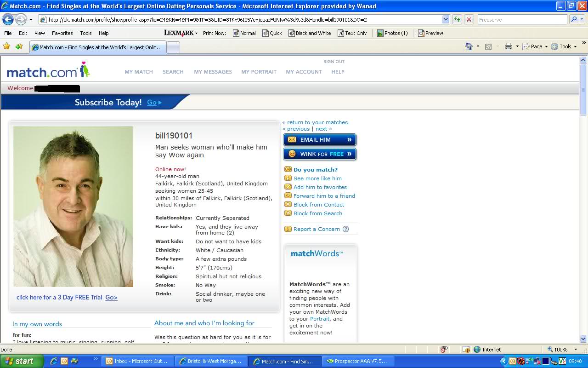Select Lexmark Quick print option

click(272, 33)
